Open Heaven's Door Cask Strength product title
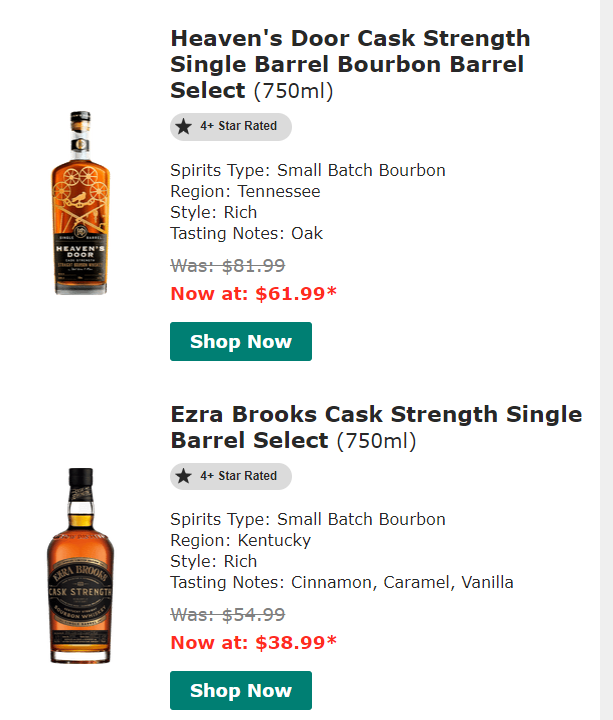This screenshot has height=720, width=613. [350, 64]
